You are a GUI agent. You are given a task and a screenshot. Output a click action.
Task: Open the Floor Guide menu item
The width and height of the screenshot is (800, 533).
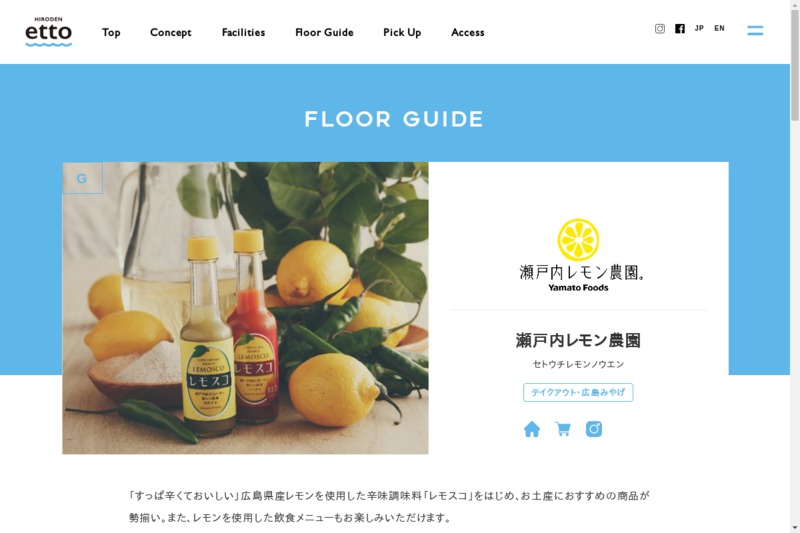[324, 32]
